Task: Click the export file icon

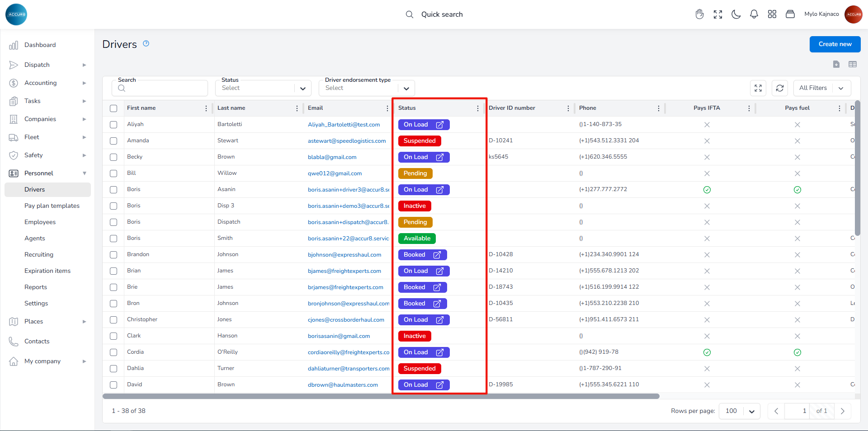Action: tap(836, 64)
